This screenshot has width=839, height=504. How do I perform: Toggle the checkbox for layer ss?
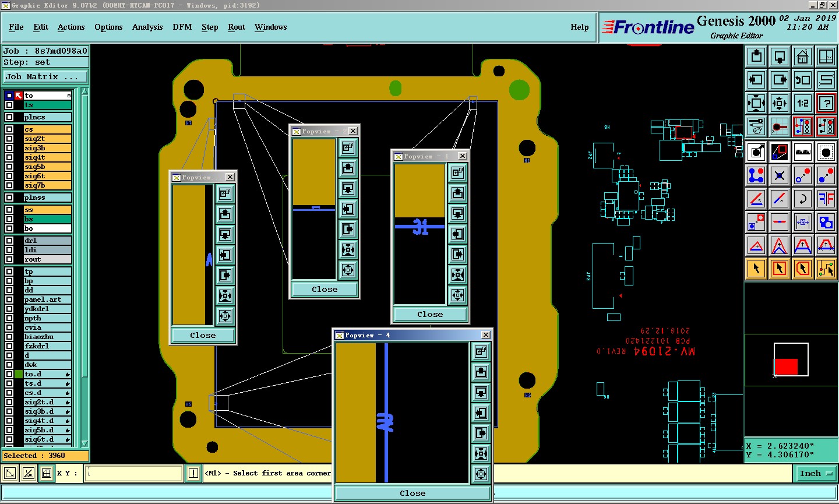[9, 210]
